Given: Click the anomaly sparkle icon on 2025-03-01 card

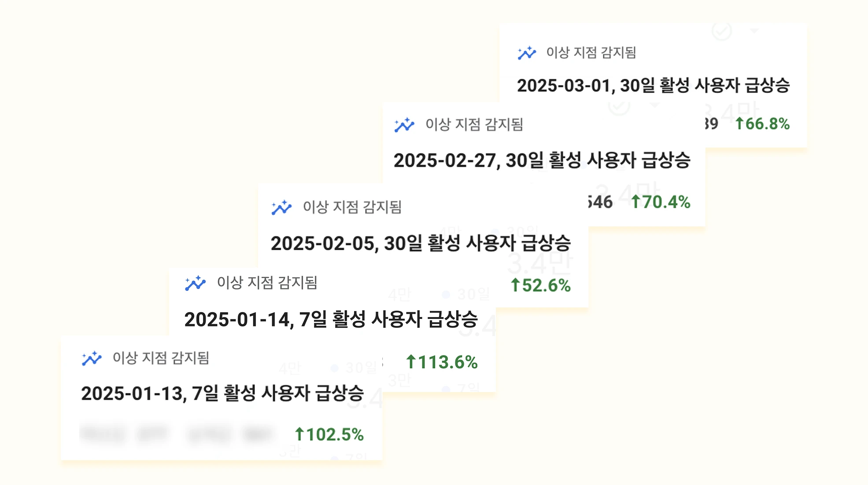Looking at the screenshot, I should click(x=527, y=53).
